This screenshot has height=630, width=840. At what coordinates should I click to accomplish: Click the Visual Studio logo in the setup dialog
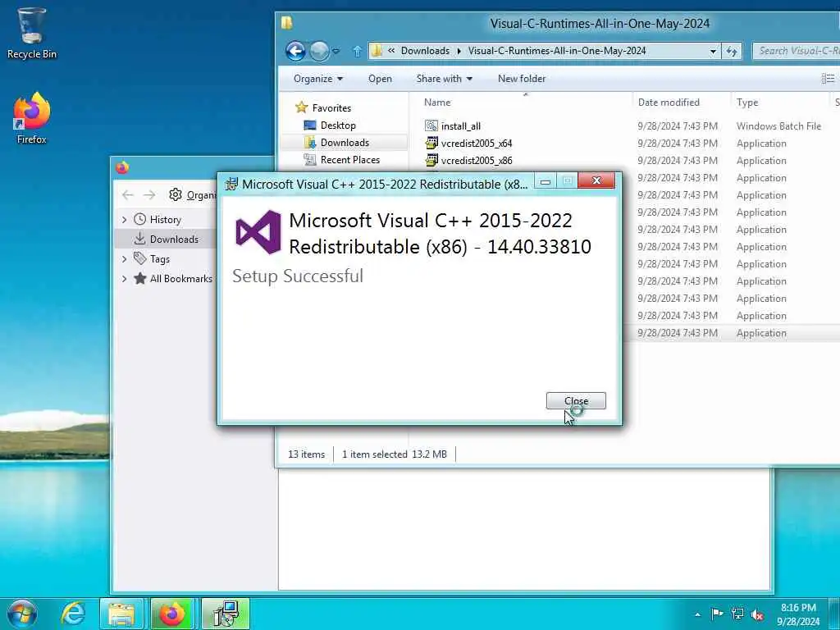point(258,232)
